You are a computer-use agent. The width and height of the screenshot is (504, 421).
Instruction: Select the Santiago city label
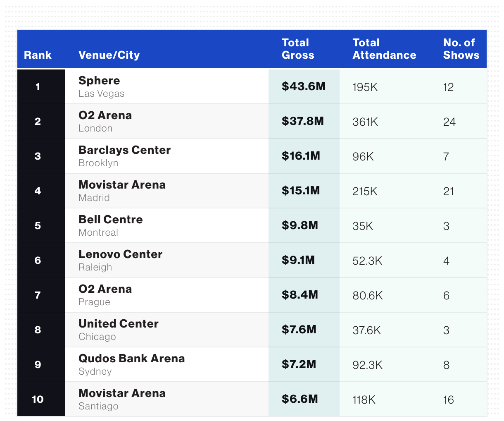[x=98, y=406]
